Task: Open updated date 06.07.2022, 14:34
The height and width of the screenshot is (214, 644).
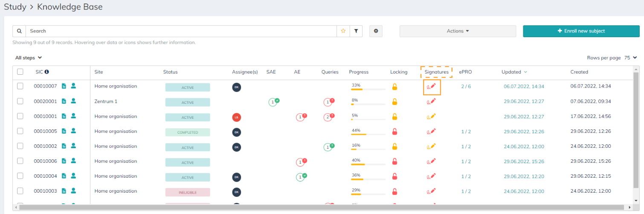Action: (x=524, y=86)
